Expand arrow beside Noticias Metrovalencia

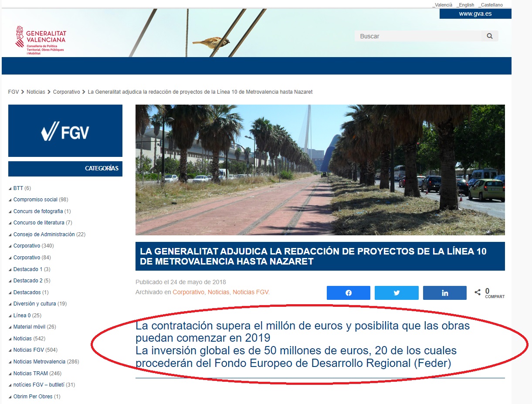coord(10,362)
